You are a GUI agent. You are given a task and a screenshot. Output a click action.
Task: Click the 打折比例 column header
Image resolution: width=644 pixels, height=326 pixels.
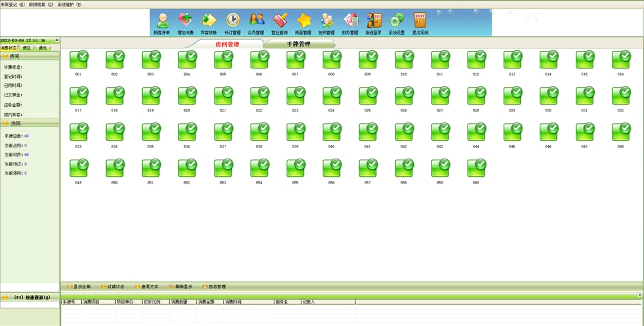(156, 302)
